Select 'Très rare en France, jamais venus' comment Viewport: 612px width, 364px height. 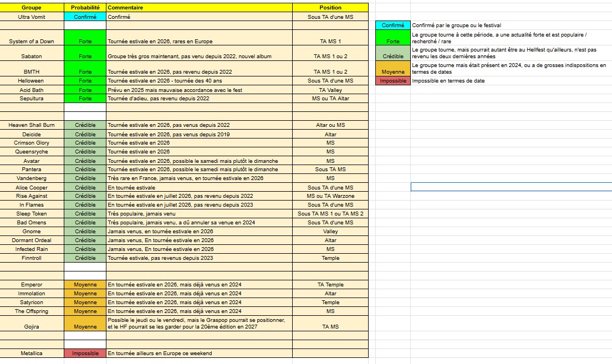point(199,178)
